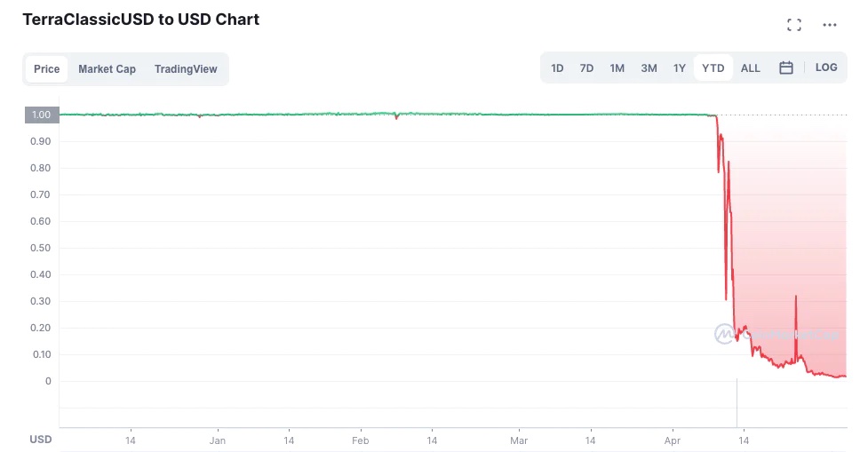The width and height of the screenshot is (868, 452).
Task: Click the Feb label on the timeline
Action: (x=360, y=440)
